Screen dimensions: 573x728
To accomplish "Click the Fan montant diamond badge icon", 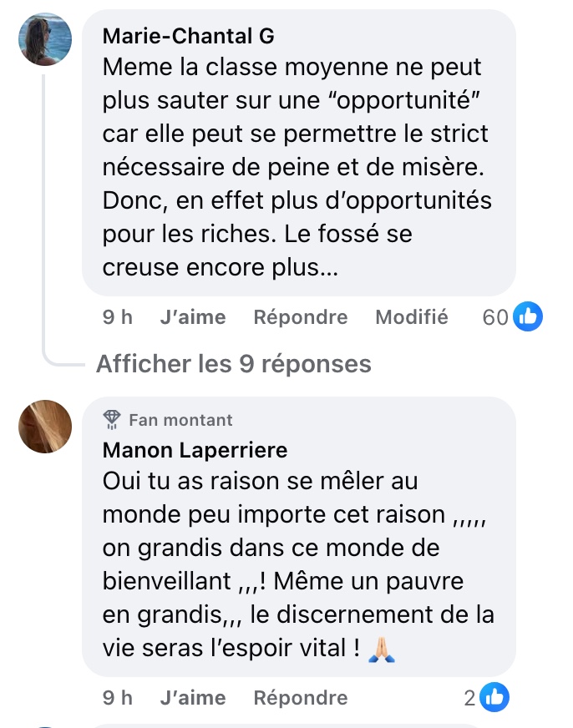I will [x=112, y=419].
